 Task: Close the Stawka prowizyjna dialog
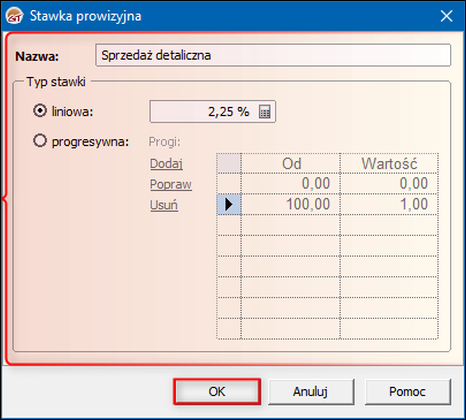point(446,16)
